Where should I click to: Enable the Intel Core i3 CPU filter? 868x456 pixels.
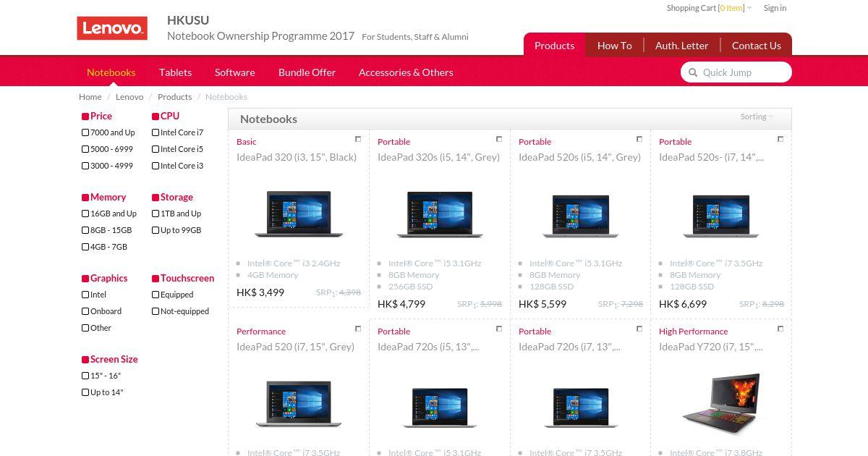pyautogui.click(x=156, y=166)
